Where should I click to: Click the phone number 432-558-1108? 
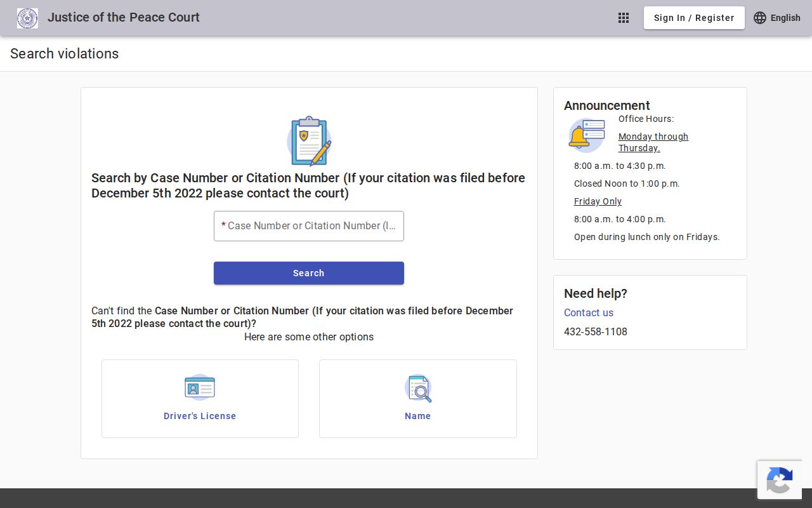coord(596,331)
